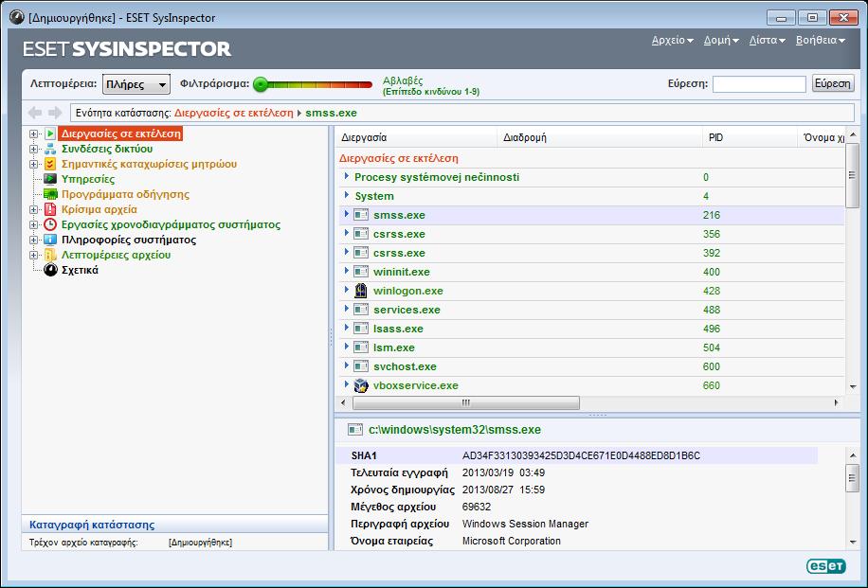This screenshot has height=588, width=868.
Task: Click the SHA1 hash value row
Action: coord(576,455)
